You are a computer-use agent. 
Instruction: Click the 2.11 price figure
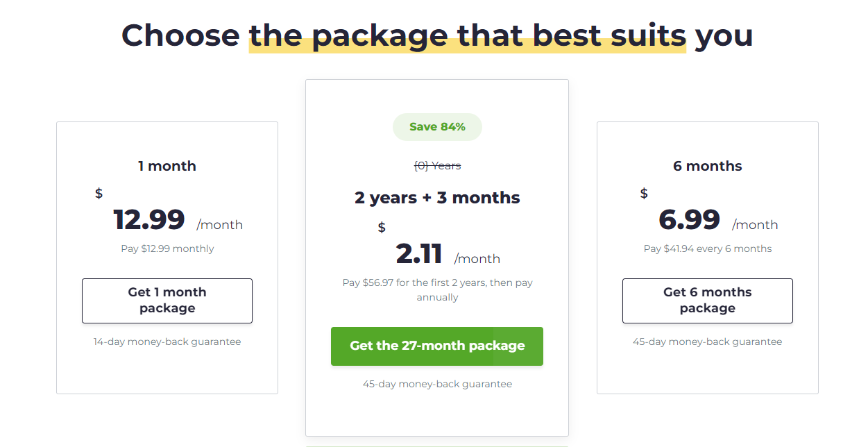coord(419,253)
